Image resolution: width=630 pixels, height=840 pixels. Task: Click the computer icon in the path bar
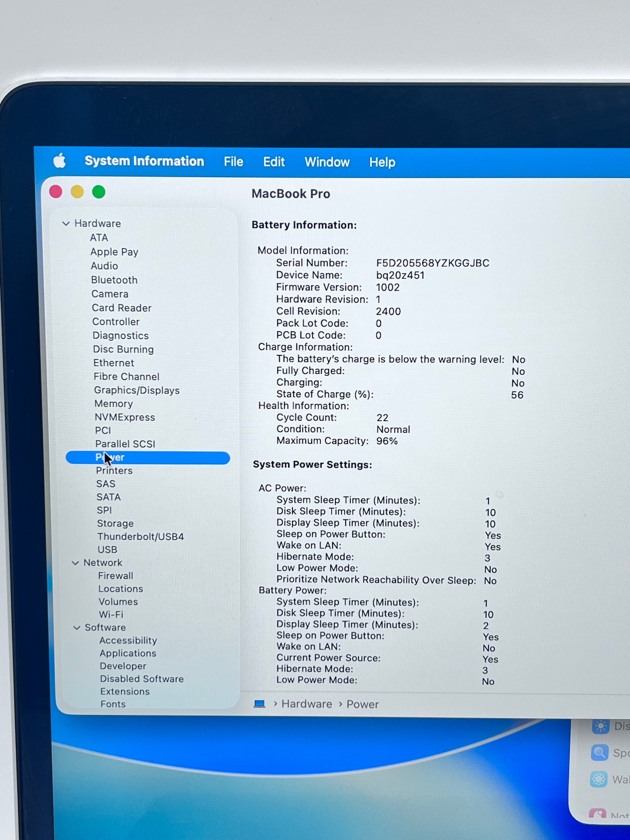click(259, 704)
